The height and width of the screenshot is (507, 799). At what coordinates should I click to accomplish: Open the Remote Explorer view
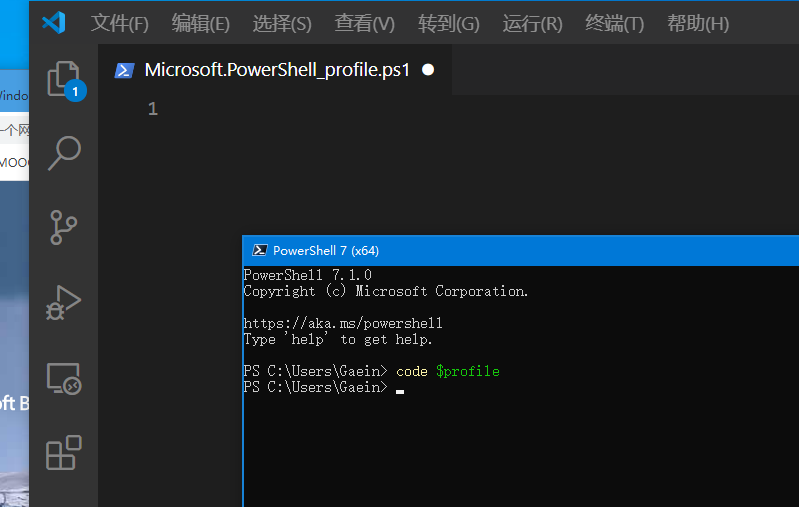click(64, 379)
